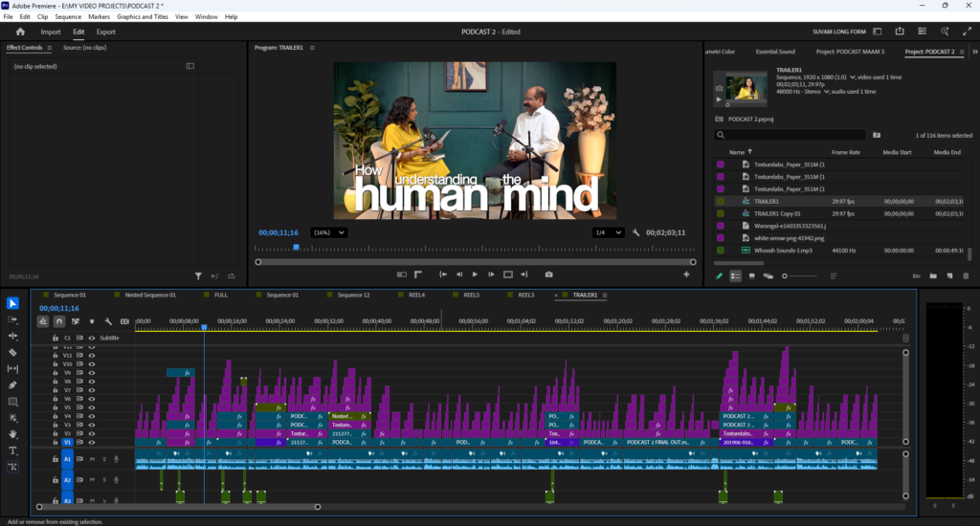Open Graphics and Titles menu
This screenshot has width=980, height=526.
coord(143,17)
